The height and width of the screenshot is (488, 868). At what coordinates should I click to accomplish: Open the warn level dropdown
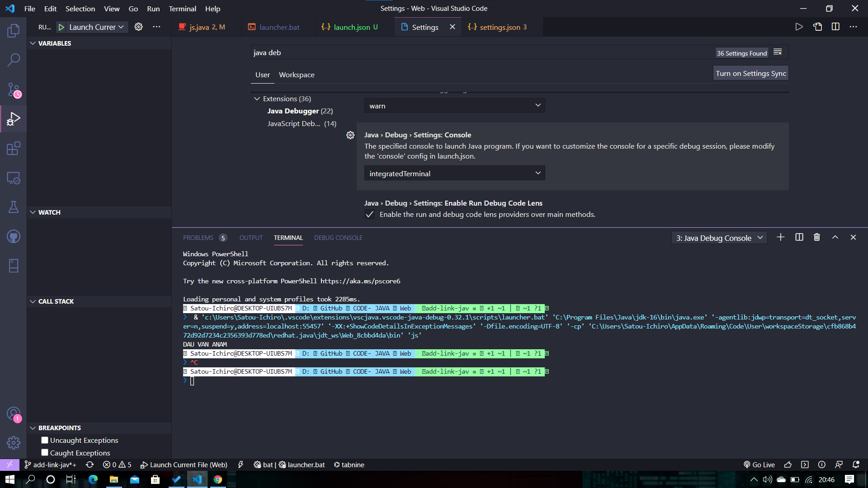454,106
